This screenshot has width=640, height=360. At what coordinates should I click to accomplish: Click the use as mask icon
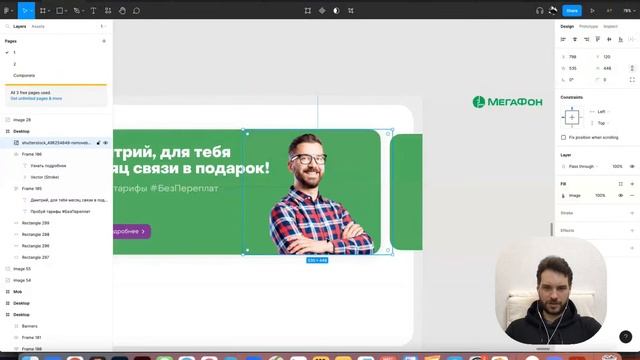pyautogui.click(x=336, y=11)
